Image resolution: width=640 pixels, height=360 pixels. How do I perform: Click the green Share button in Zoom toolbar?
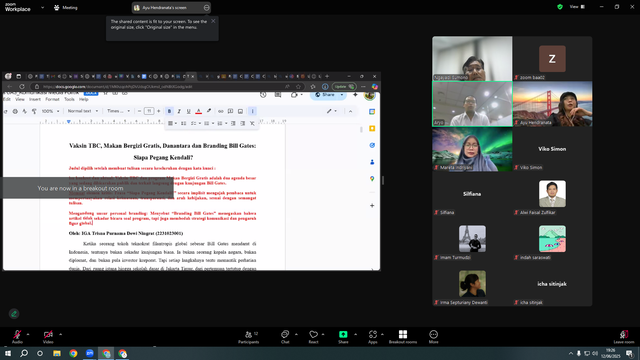pos(343,337)
